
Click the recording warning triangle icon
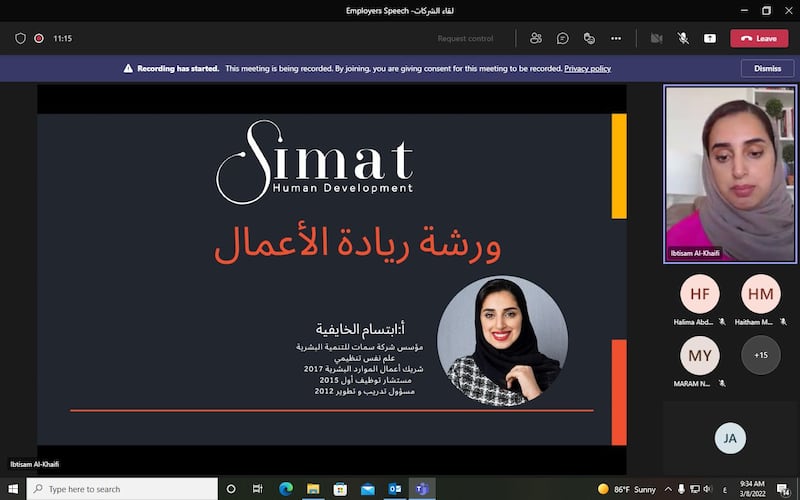click(x=128, y=68)
